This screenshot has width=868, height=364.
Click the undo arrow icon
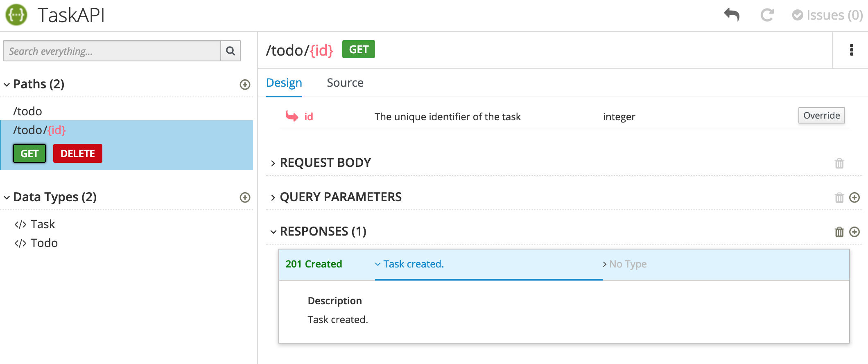[732, 15]
